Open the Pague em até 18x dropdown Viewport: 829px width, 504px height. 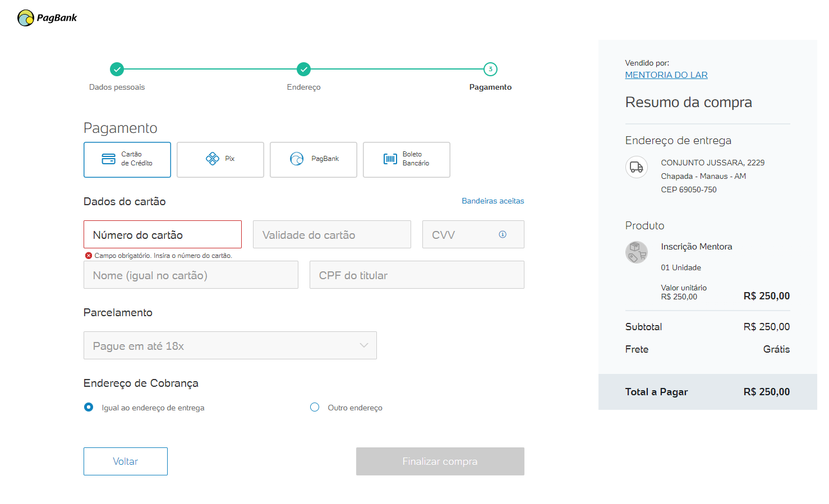pos(230,345)
